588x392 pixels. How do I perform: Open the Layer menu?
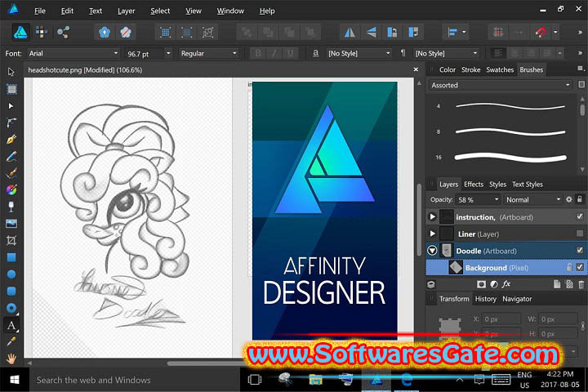tap(126, 11)
